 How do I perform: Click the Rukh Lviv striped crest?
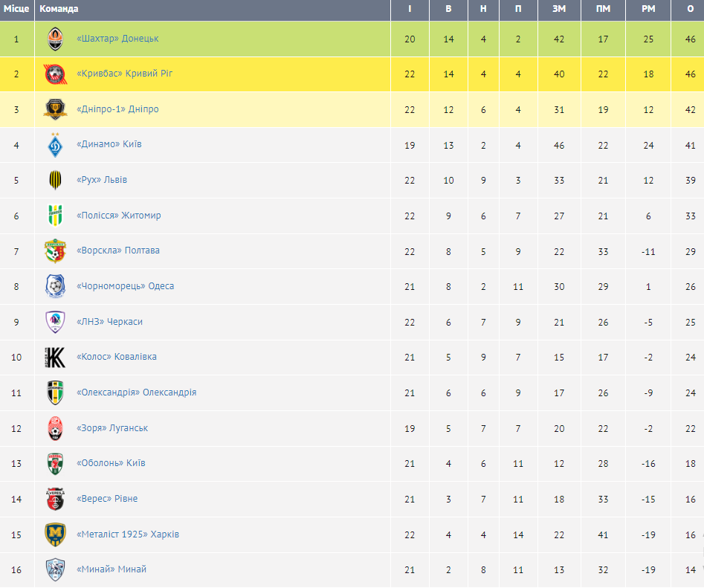coord(56,180)
